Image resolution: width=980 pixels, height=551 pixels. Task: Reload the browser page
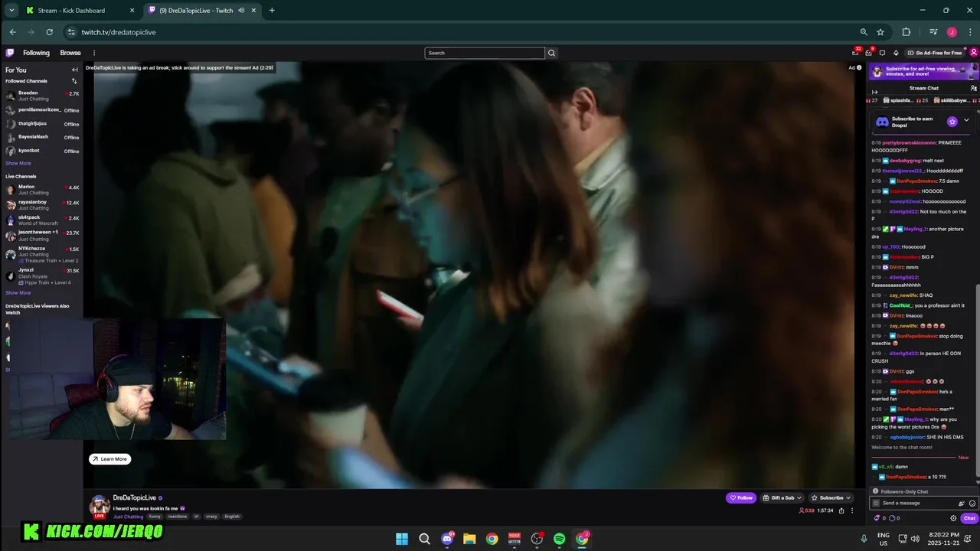50,32
